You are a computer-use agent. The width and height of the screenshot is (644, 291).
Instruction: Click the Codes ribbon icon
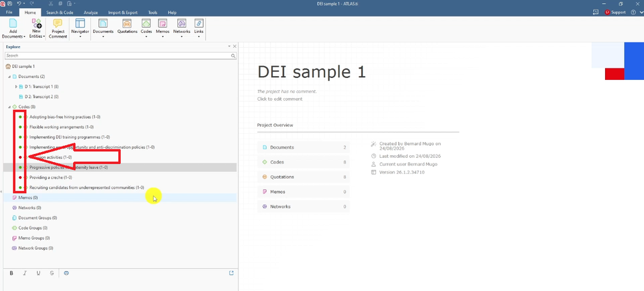tap(146, 24)
